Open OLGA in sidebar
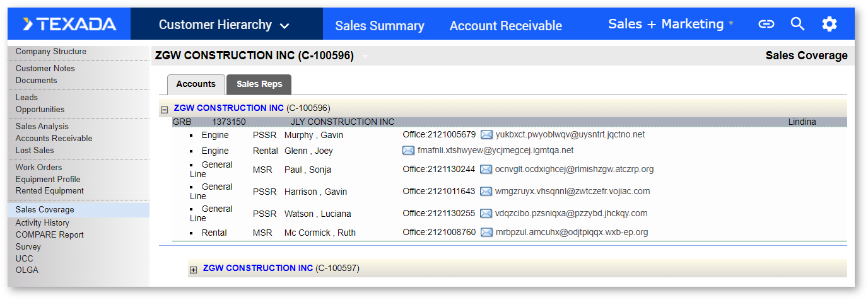 [27, 270]
